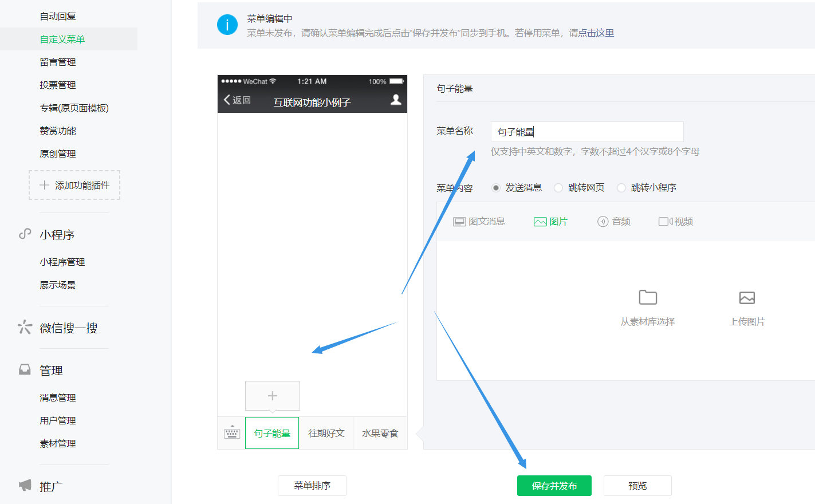Click the mini program section icon
The height and width of the screenshot is (504, 815).
click(25, 234)
